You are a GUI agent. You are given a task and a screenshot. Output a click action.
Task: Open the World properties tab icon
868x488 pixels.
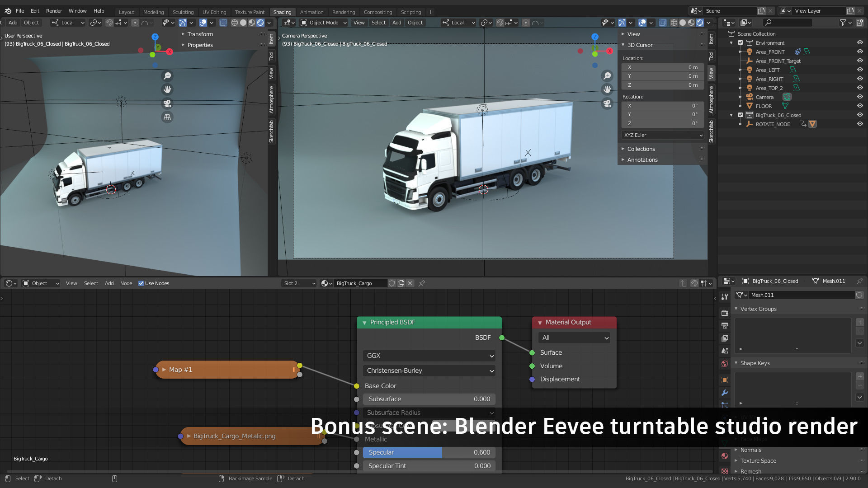coord(725,363)
